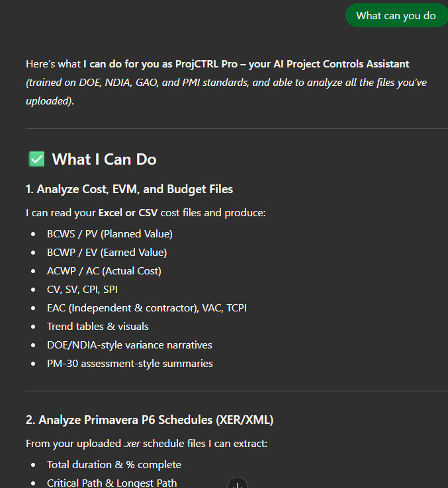Click the "BCWP / EV (Earned Value)" bullet
The width and height of the screenshot is (448, 488).
(x=107, y=252)
